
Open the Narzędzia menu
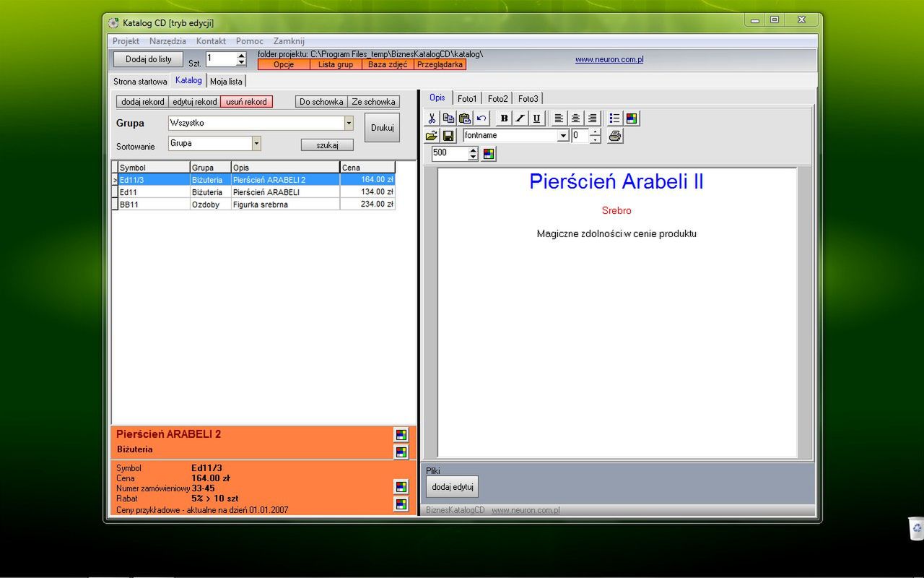pyautogui.click(x=168, y=41)
